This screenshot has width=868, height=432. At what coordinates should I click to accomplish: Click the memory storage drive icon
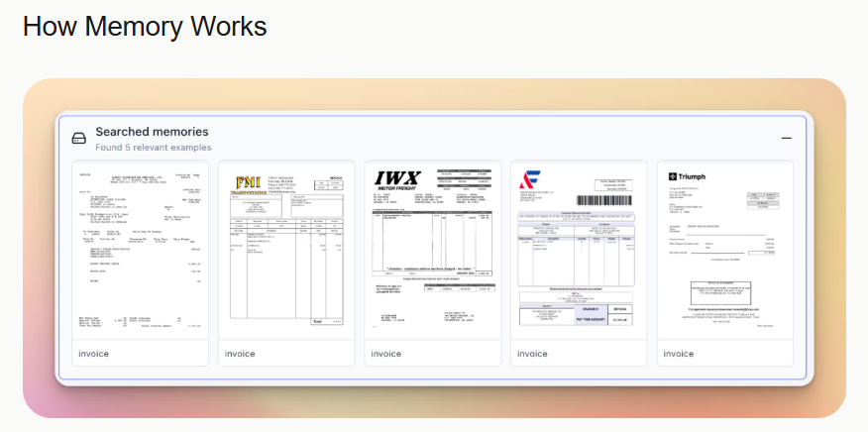pyautogui.click(x=79, y=139)
